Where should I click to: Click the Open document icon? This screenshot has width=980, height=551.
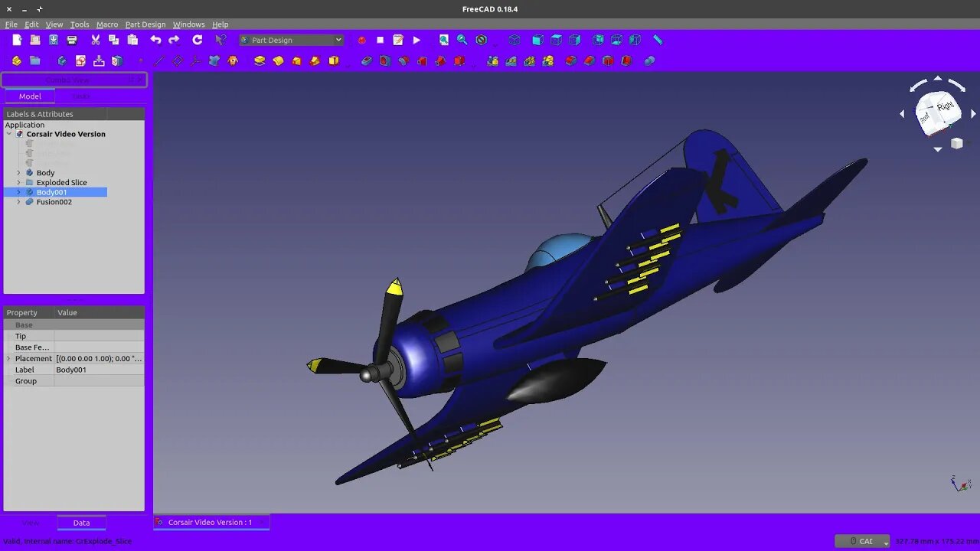[35, 40]
